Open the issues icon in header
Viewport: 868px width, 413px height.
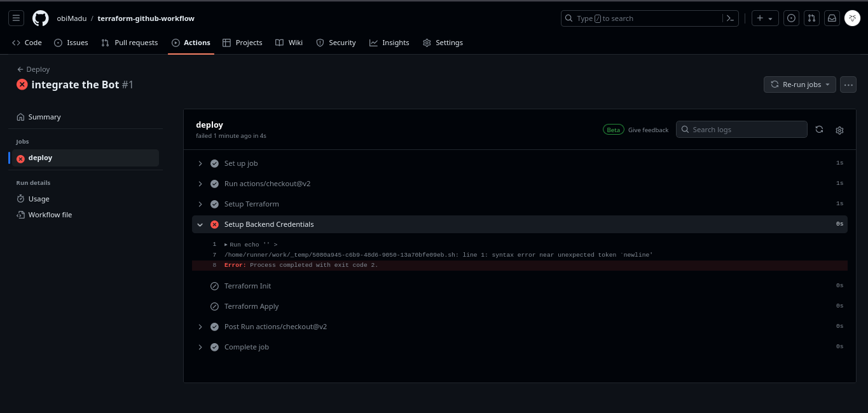(791, 18)
